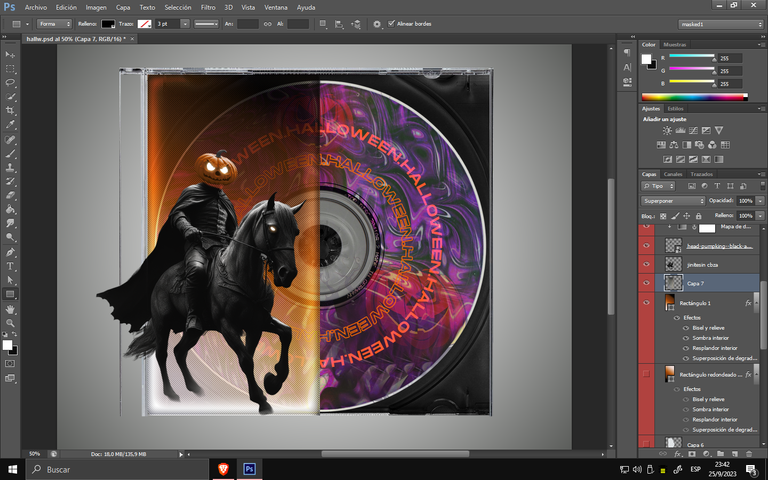The image size is (768, 480).
Task: Open the Archivo menu
Action: pyautogui.click(x=36, y=7)
